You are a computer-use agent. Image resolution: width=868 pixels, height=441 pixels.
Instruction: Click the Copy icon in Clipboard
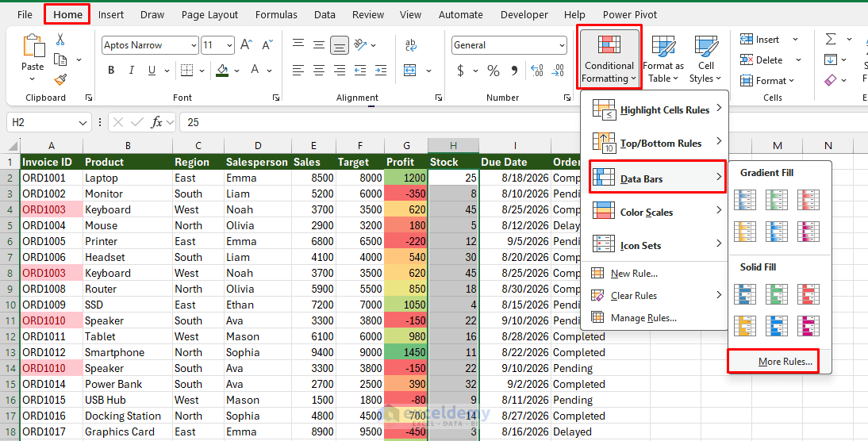[60, 59]
